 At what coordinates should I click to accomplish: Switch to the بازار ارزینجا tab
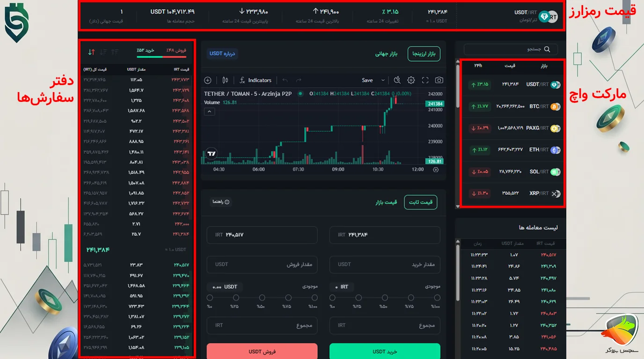point(424,54)
